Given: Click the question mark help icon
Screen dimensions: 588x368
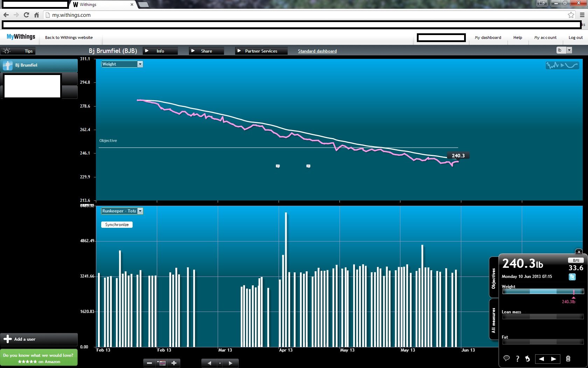Looking at the screenshot, I should click(x=517, y=359).
